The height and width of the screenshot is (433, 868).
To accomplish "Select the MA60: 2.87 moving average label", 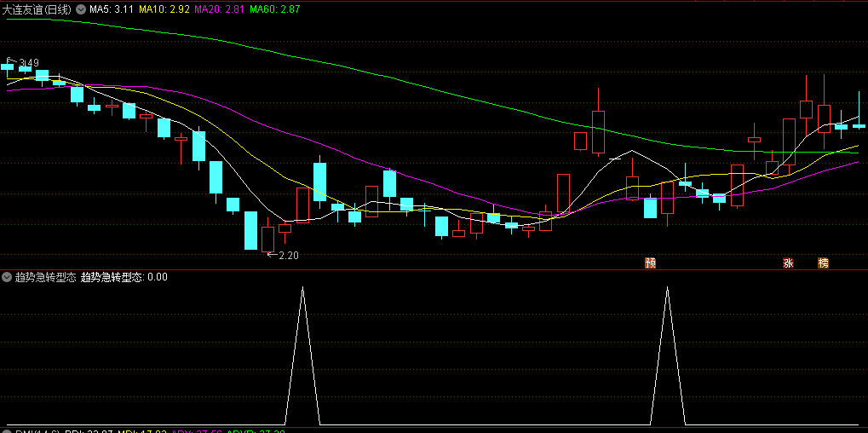I will [x=275, y=9].
